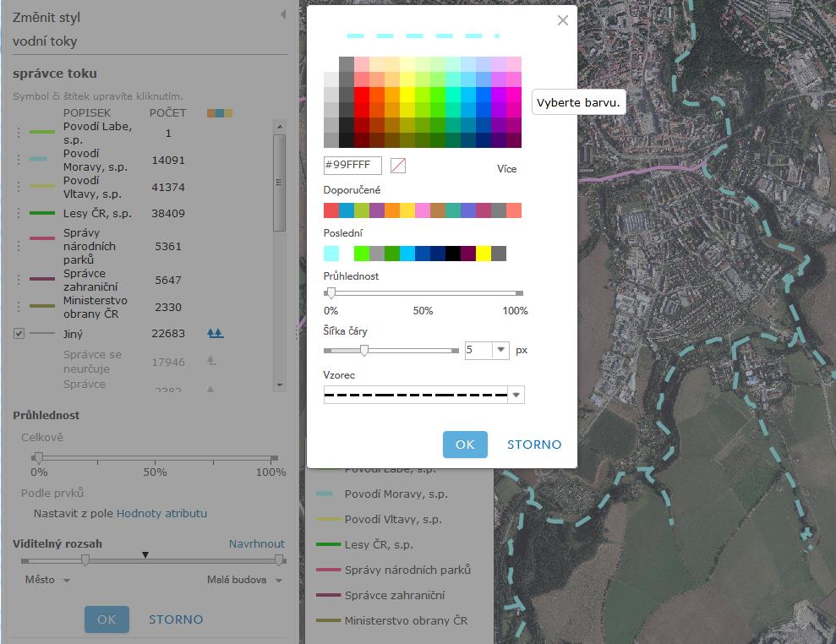The width and height of the screenshot is (836, 644).
Task: Select the count value 14091
Action: point(168,160)
